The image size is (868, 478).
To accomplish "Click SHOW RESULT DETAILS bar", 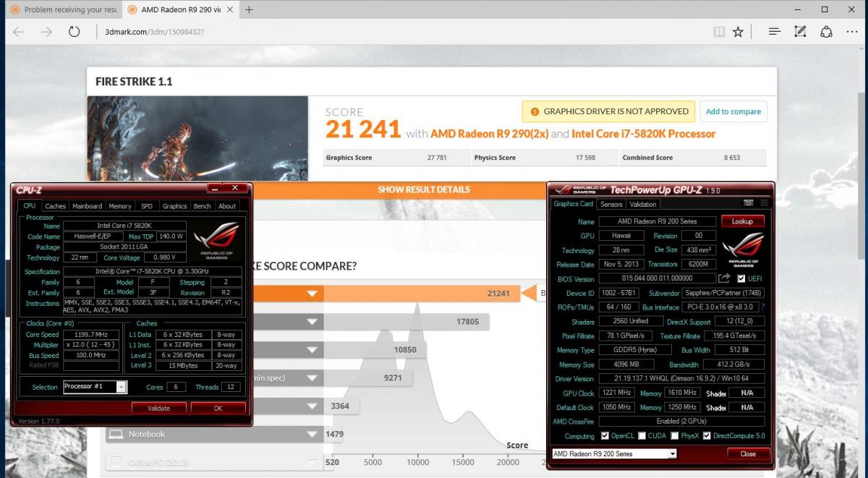I will pyautogui.click(x=424, y=189).
